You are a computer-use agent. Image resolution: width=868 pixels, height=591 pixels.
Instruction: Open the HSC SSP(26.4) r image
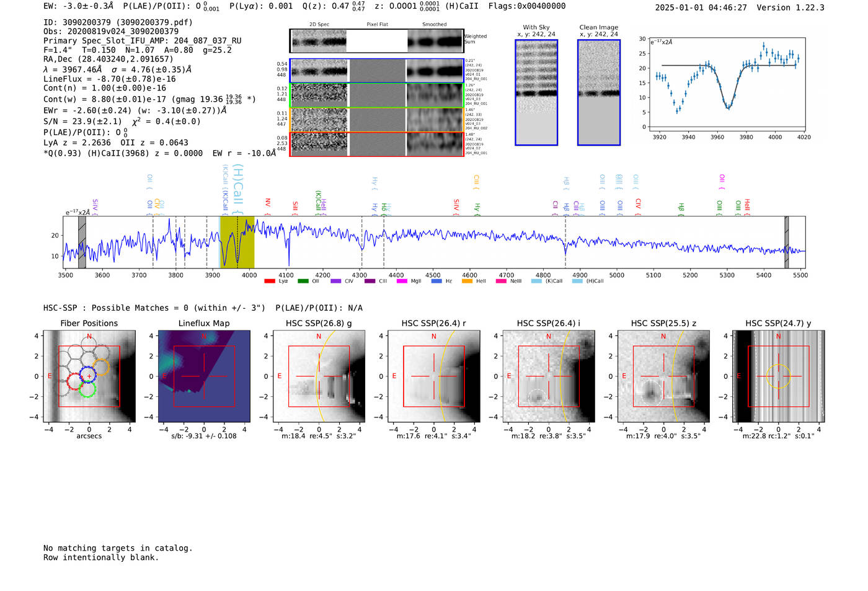point(433,376)
